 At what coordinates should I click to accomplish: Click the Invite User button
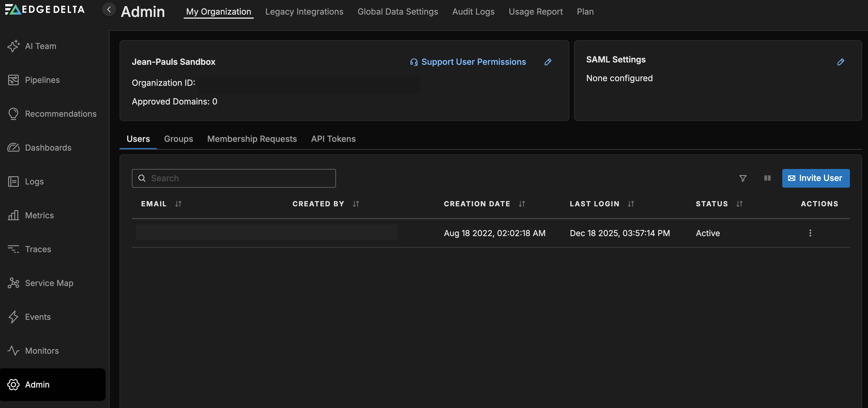(x=815, y=178)
